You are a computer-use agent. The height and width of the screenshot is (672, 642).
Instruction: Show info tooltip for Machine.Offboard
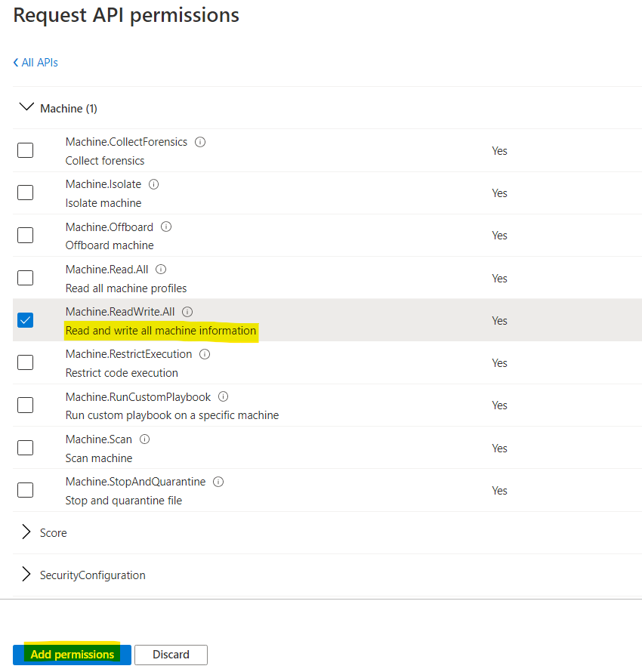166,227
